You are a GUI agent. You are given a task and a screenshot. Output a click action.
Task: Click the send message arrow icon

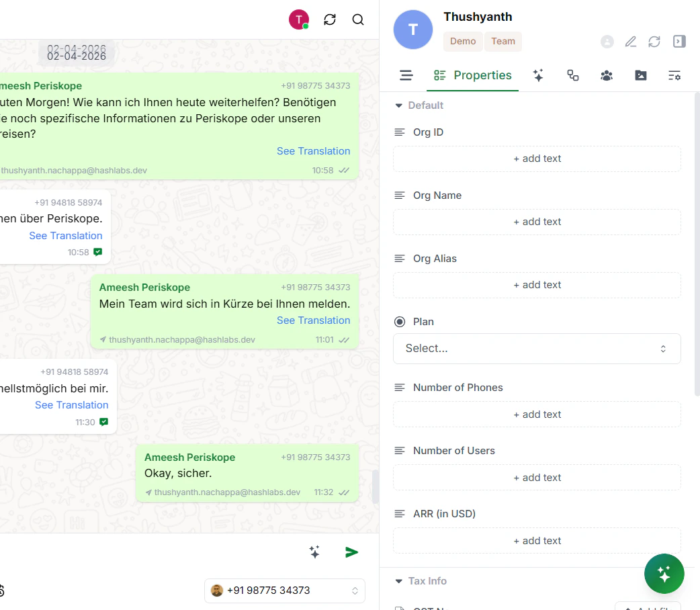[352, 552]
